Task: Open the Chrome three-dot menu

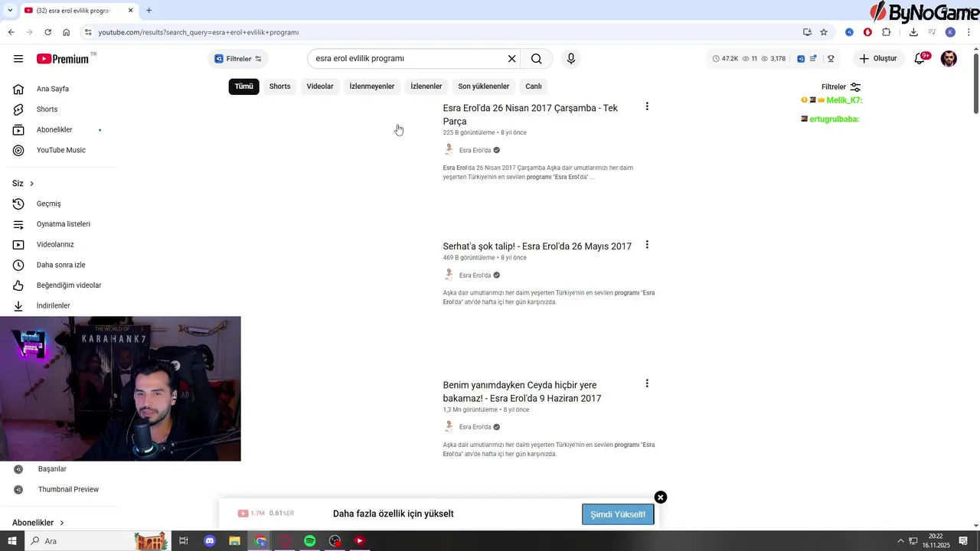Action: (969, 32)
